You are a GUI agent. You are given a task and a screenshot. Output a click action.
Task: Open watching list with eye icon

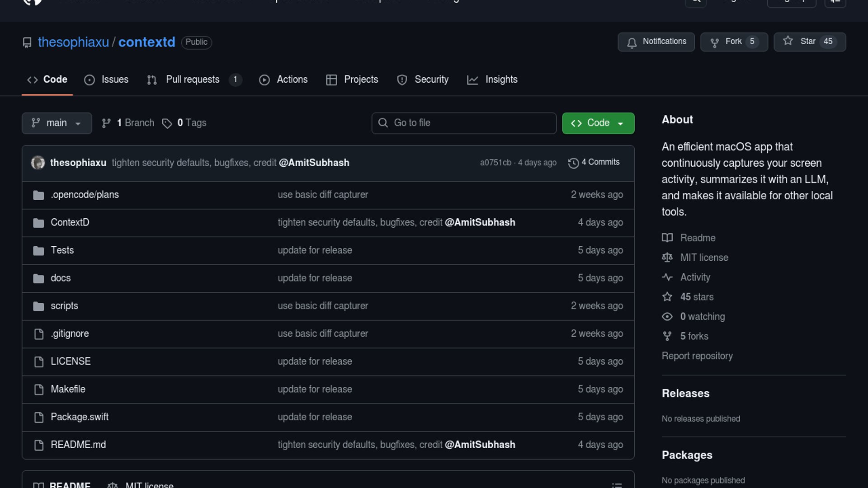click(x=667, y=317)
